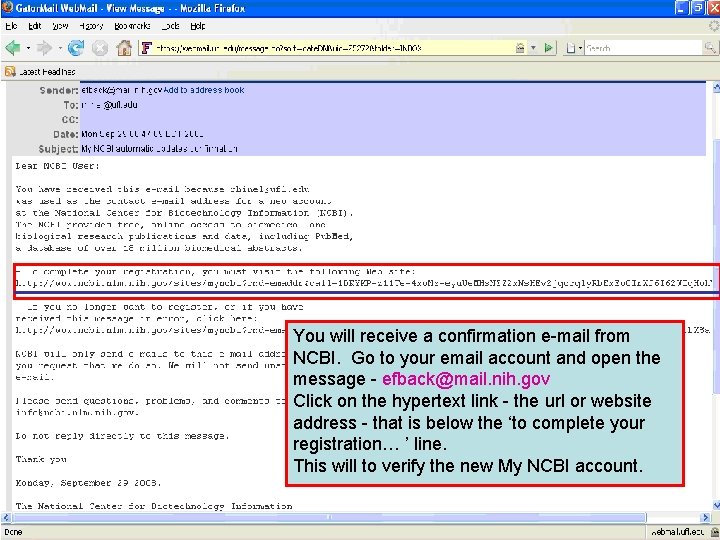Viewport: 720px width, 540px height.
Task: Click the vertical scrollbar up arrow
Action: point(716,88)
